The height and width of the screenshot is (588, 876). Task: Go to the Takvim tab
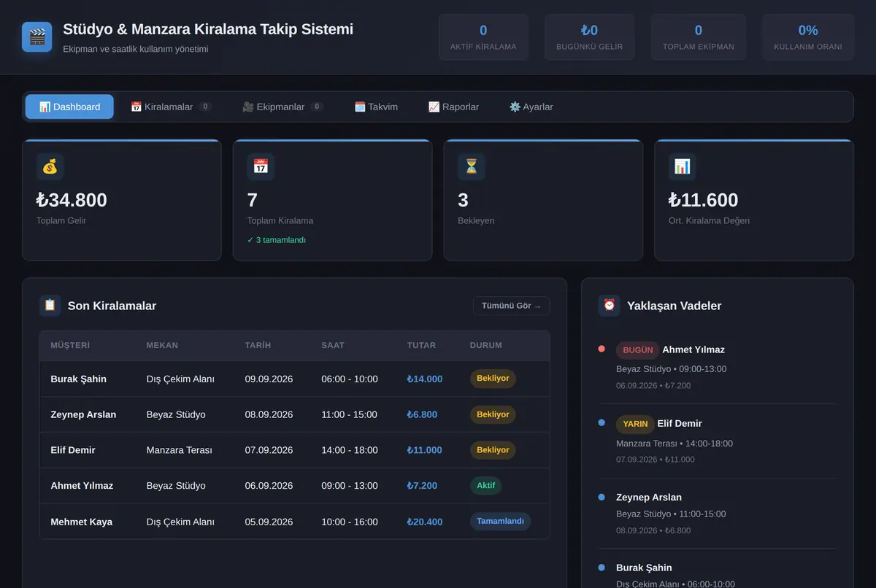coord(376,107)
